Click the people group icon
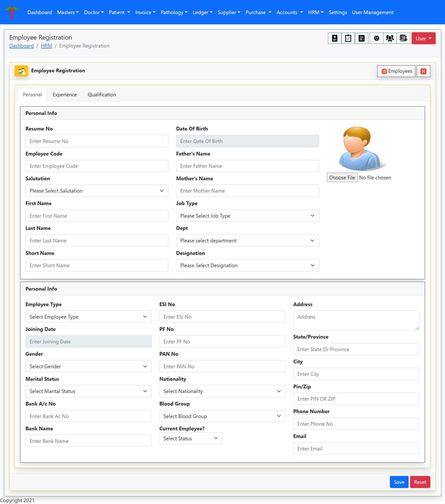Screen dimensions: 445x504 click(x=390, y=38)
